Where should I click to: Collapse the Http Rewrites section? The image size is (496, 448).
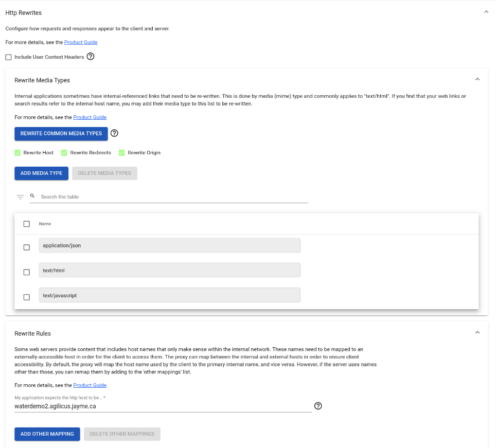pyautogui.click(x=486, y=12)
